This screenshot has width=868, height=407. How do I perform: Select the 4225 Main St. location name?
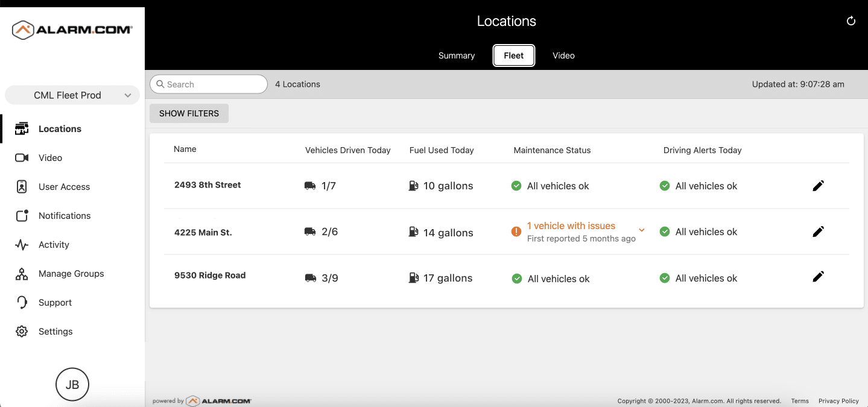click(203, 232)
